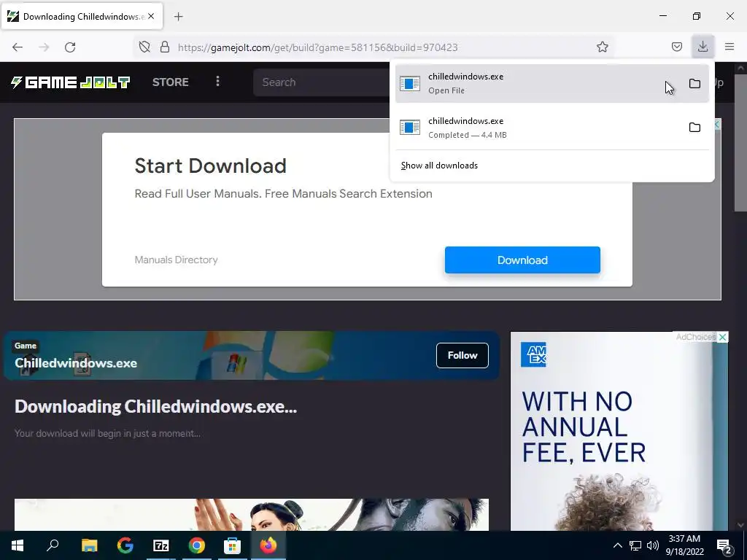Image resolution: width=747 pixels, height=560 pixels.
Task: Switch to Firefox on the taskbar
Action: click(268, 545)
